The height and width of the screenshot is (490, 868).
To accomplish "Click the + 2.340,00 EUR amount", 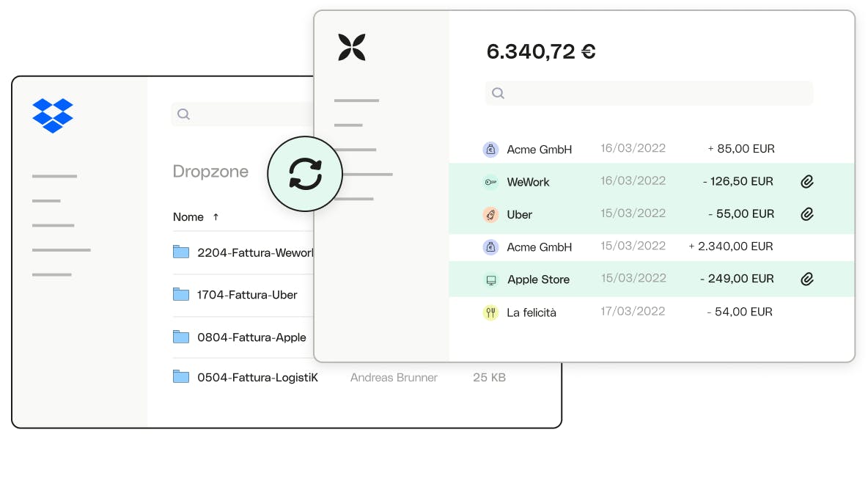I will coord(731,246).
